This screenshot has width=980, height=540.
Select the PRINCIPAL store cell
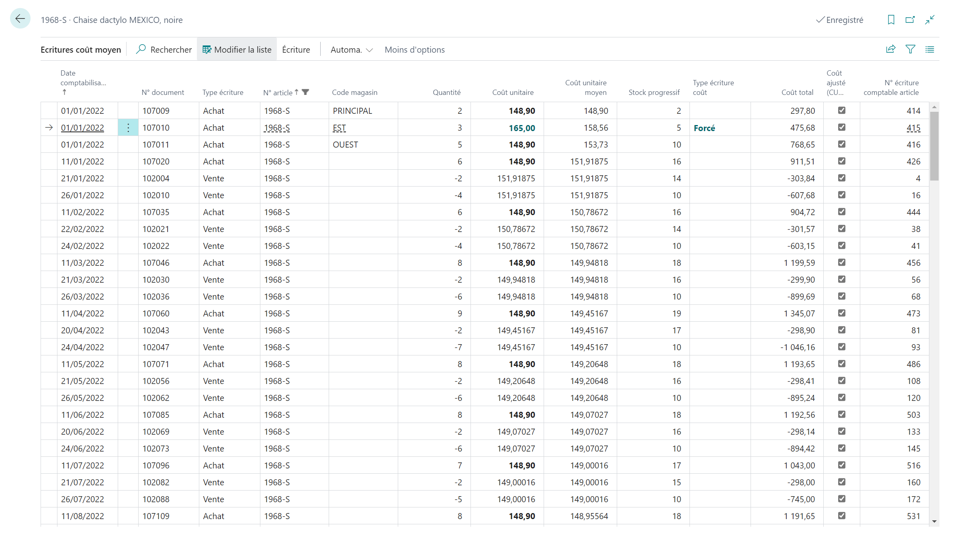click(x=364, y=111)
